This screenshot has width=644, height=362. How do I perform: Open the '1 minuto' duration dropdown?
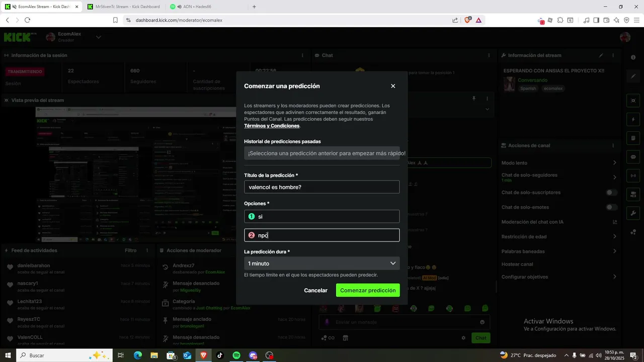(x=322, y=263)
